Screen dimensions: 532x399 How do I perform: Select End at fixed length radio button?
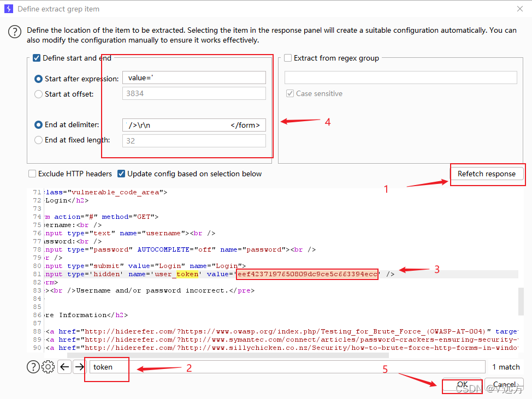click(39, 140)
